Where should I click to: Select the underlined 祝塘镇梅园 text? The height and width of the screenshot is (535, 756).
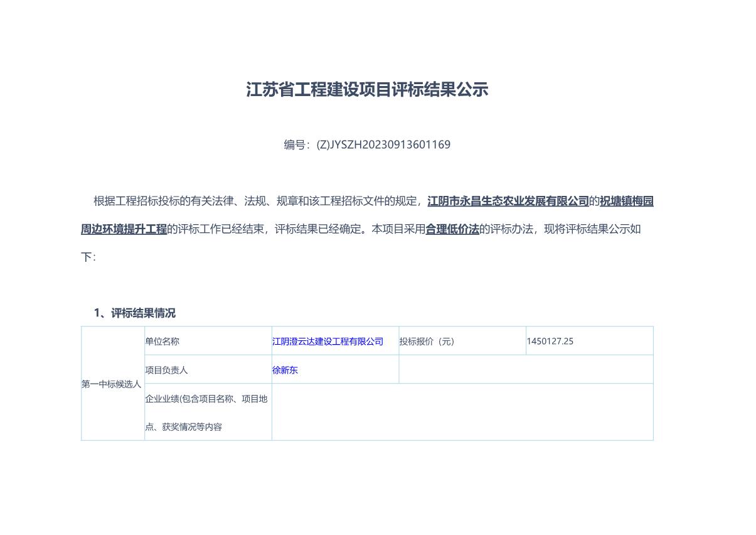point(627,202)
